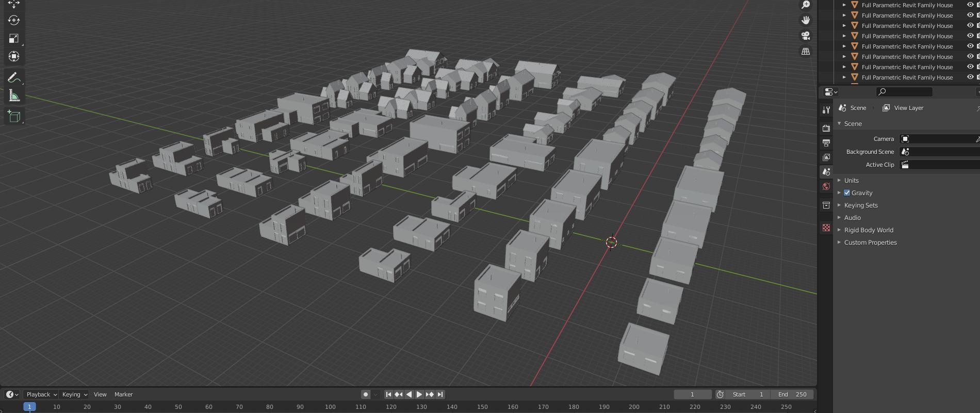Select the Rotate tool in viewport toolbar
Viewport: 980px width, 413px height.
[14, 20]
